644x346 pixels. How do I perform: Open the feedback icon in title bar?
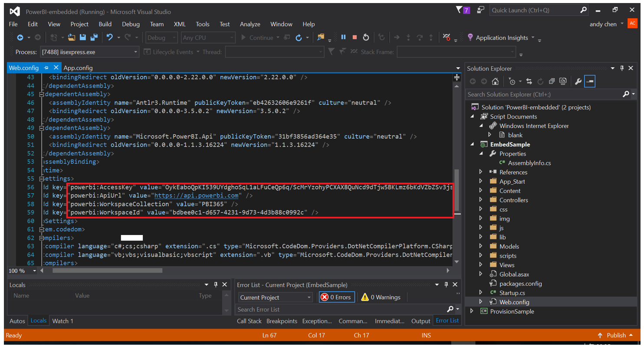click(x=480, y=10)
